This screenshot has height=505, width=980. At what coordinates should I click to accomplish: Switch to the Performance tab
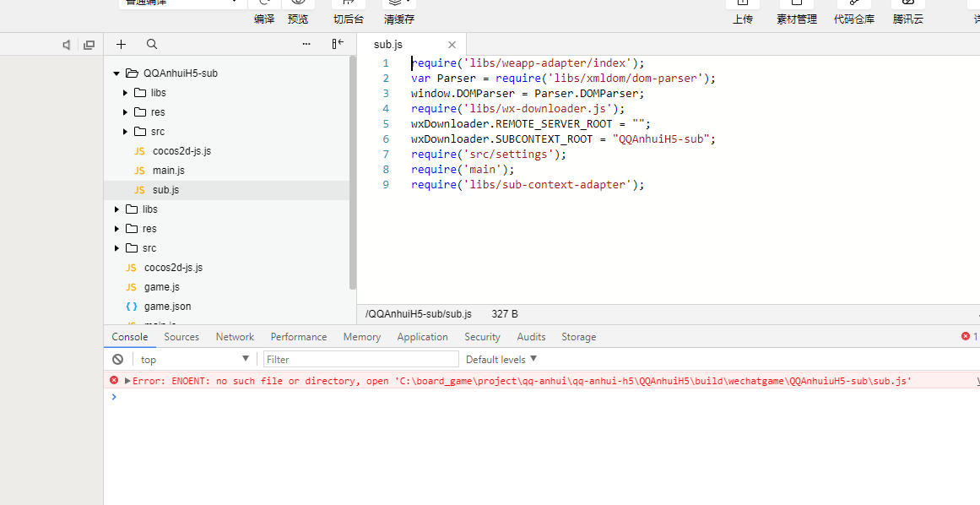pyautogui.click(x=299, y=336)
